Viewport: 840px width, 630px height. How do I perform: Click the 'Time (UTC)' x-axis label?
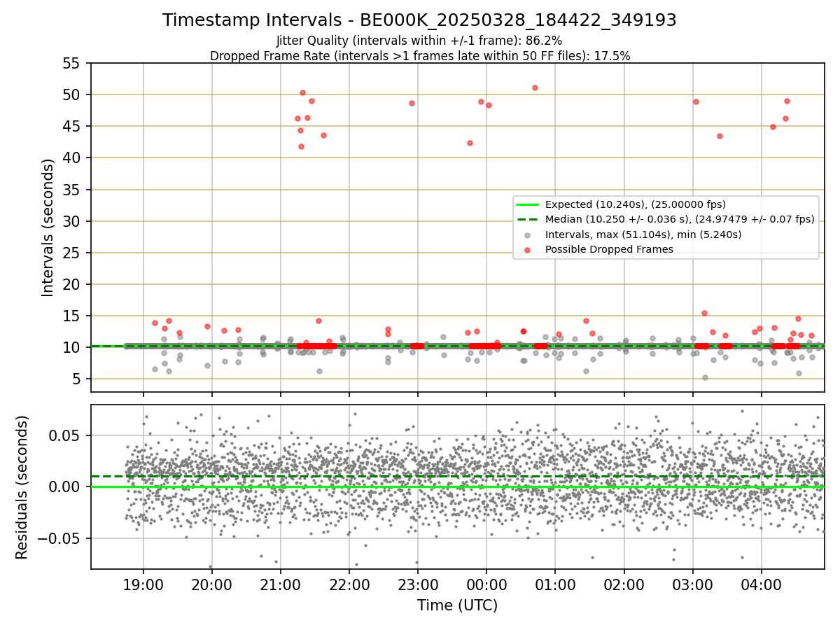click(x=457, y=605)
